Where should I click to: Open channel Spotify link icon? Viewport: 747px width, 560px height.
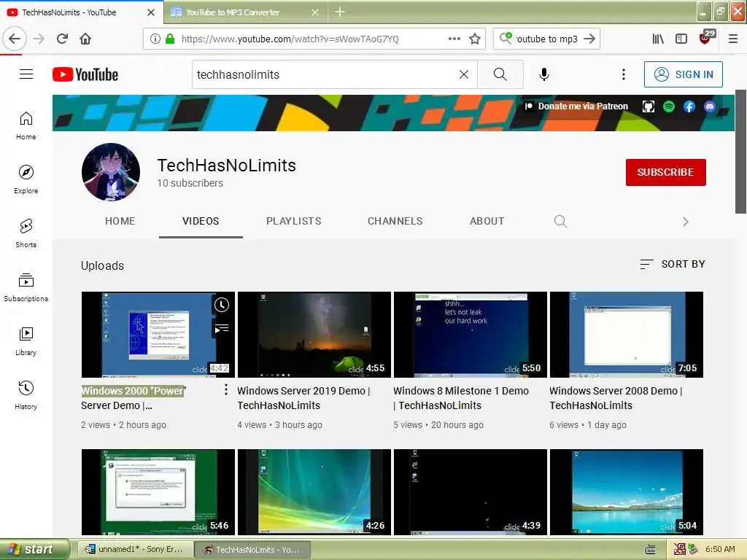coord(669,106)
